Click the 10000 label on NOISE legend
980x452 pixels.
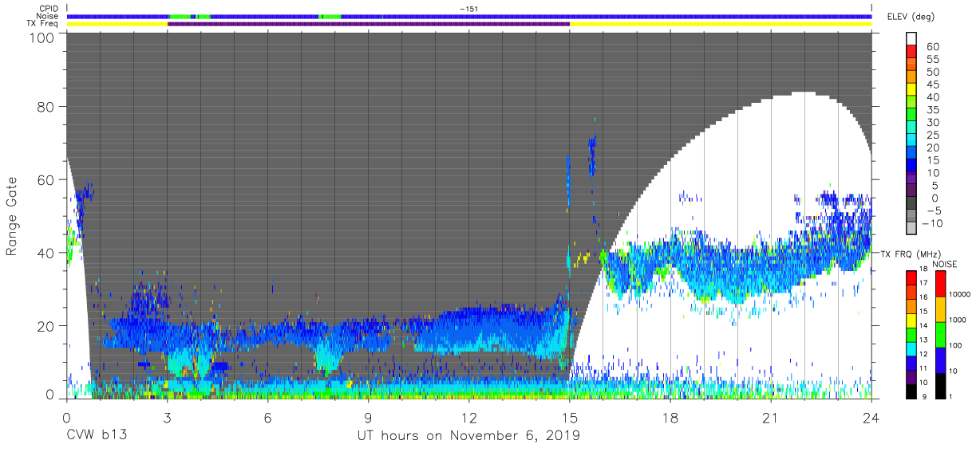point(960,293)
